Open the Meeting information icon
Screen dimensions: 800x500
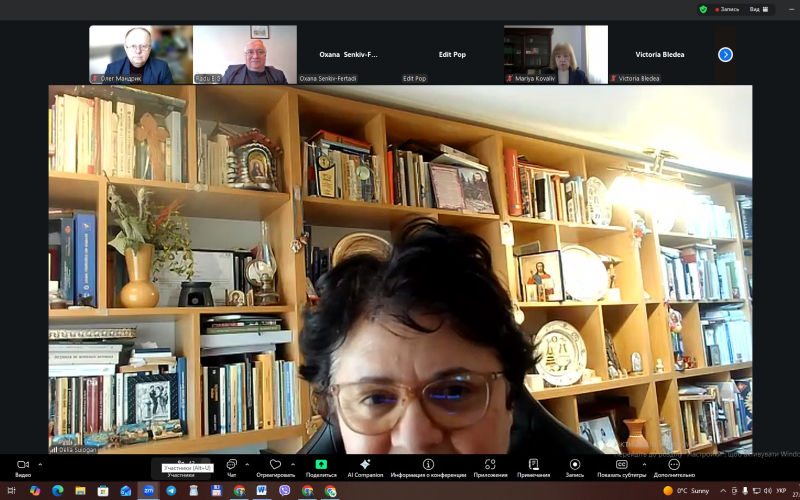coord(428,465)
